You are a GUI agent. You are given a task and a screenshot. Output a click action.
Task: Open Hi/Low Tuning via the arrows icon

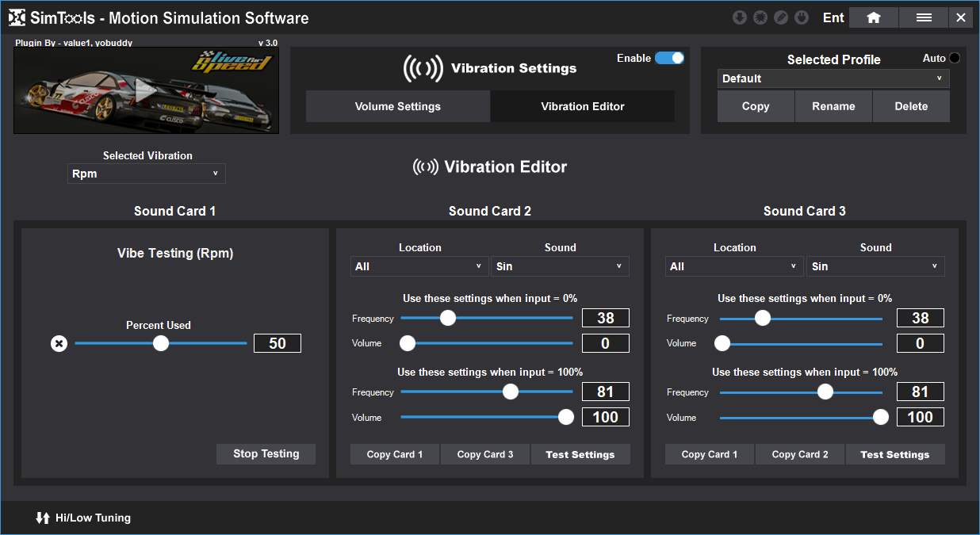[x=42, y=518]
